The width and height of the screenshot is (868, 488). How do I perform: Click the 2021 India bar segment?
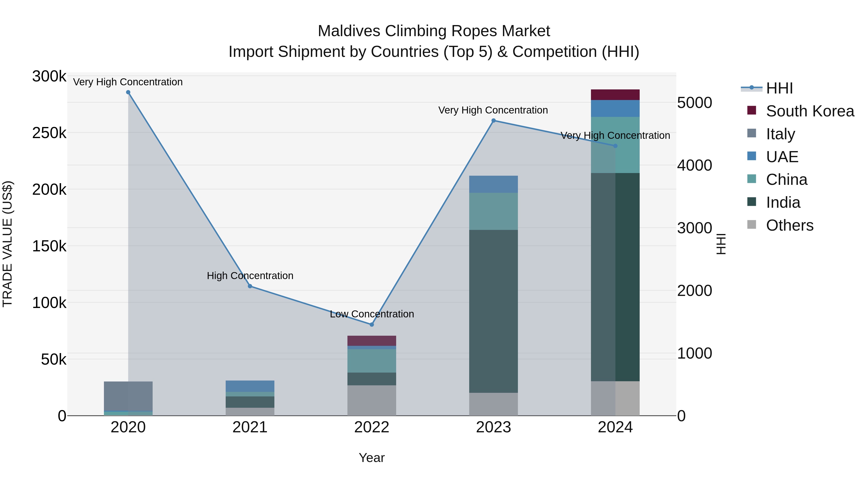[x=250, y=402]
